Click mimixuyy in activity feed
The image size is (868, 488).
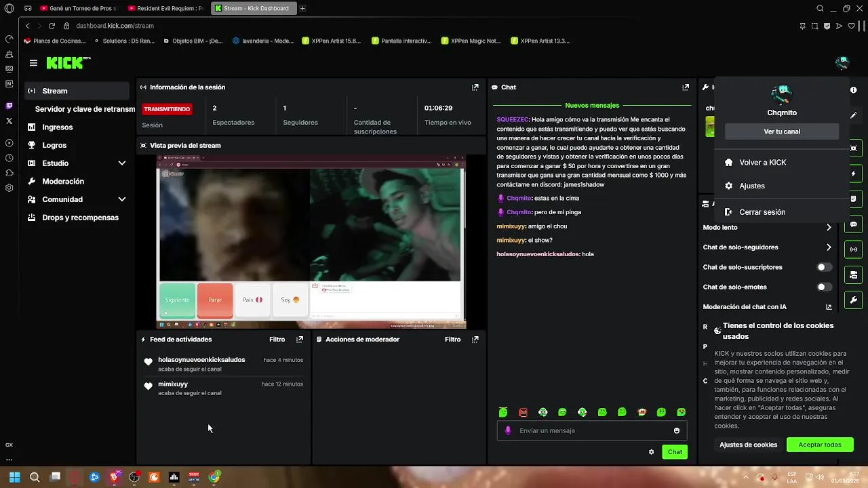point(173,384)
